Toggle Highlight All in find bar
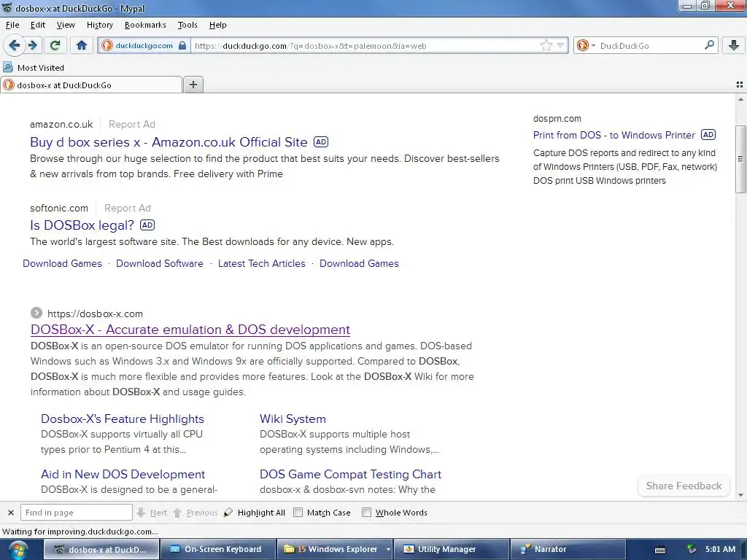Image resolution: width=747 pixels, height=560 pixels. [255, 513]
